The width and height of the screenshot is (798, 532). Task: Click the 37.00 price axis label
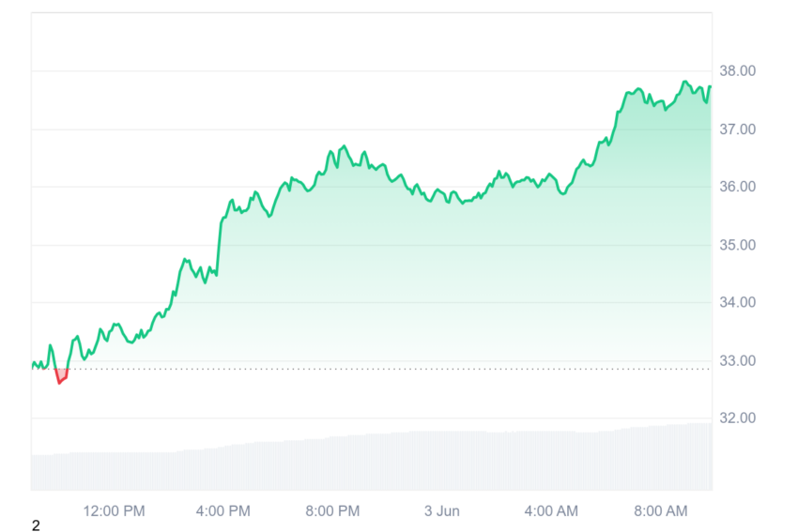coord(737,129)
